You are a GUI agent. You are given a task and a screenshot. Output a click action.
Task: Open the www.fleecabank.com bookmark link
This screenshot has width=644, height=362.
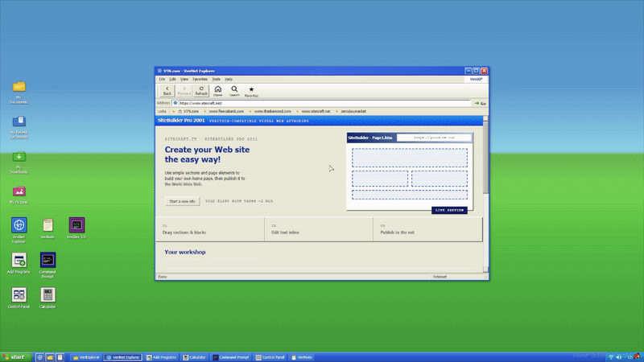click(x=226, y=111)
